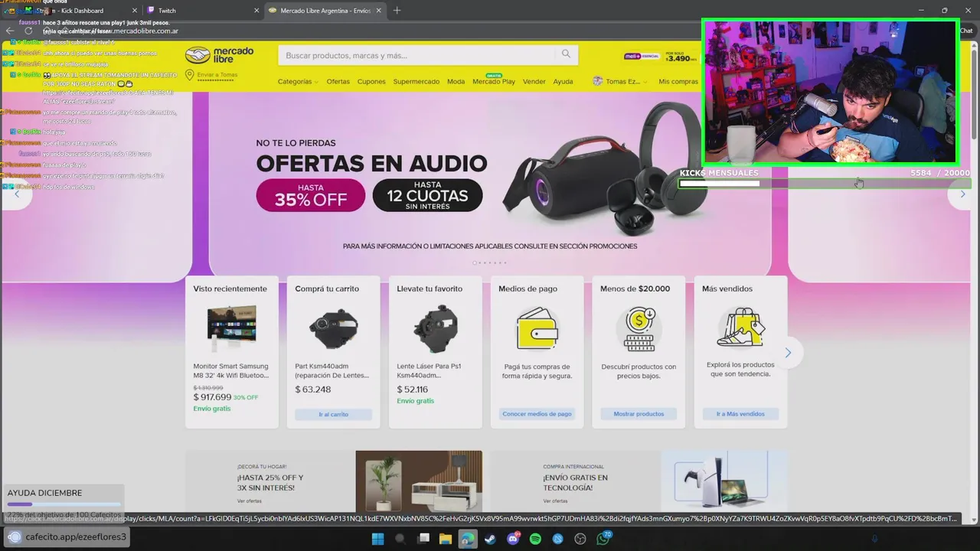
Task: Click the coins icon in Menos de $20.000
Action: 639,328
